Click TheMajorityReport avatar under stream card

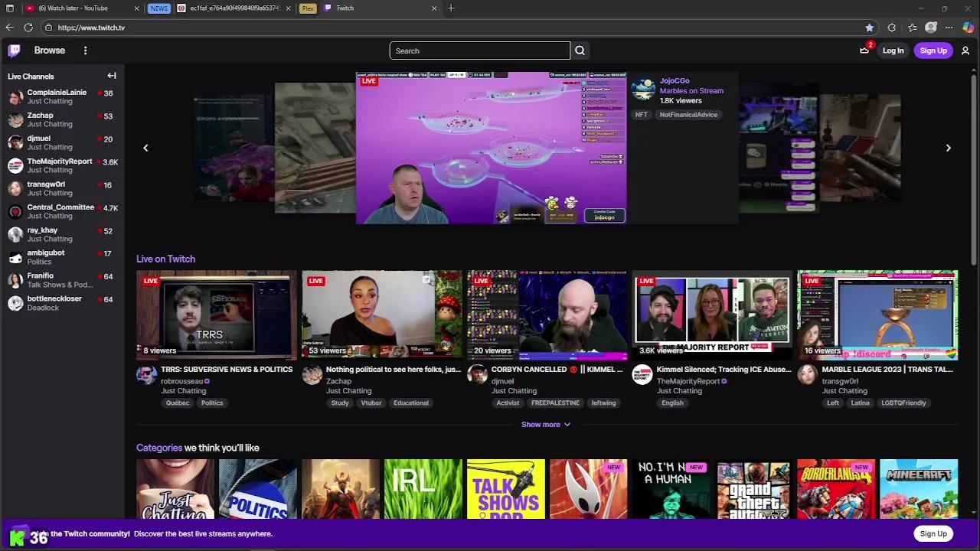click(642, 375)
